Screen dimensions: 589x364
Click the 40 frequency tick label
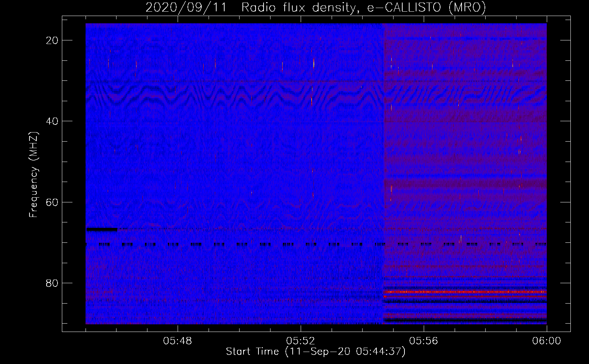(x=52, y=121)
